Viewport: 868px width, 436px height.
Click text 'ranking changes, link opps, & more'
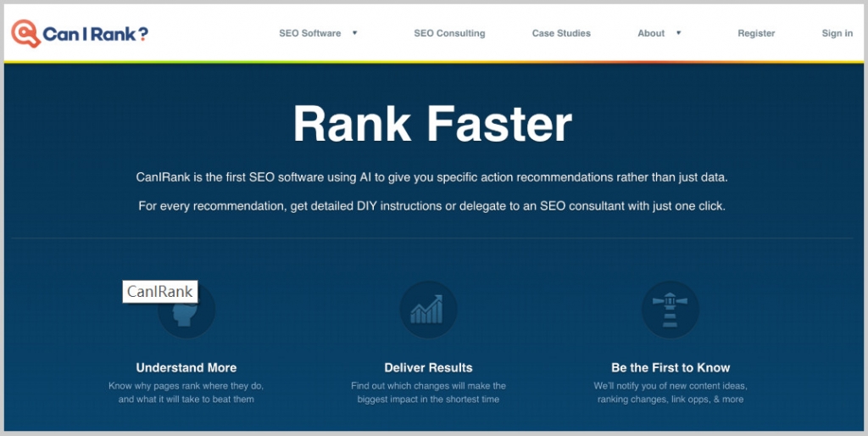[x=670, y=399]
